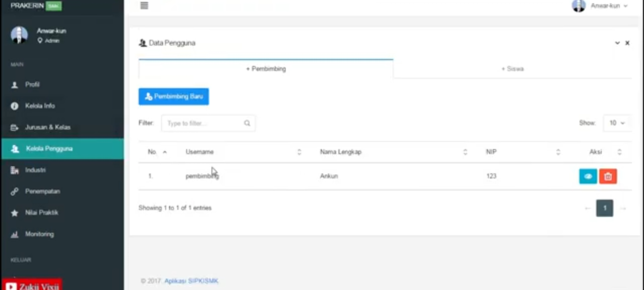Open Nilai Praktik from sidebar

[41, 213]
